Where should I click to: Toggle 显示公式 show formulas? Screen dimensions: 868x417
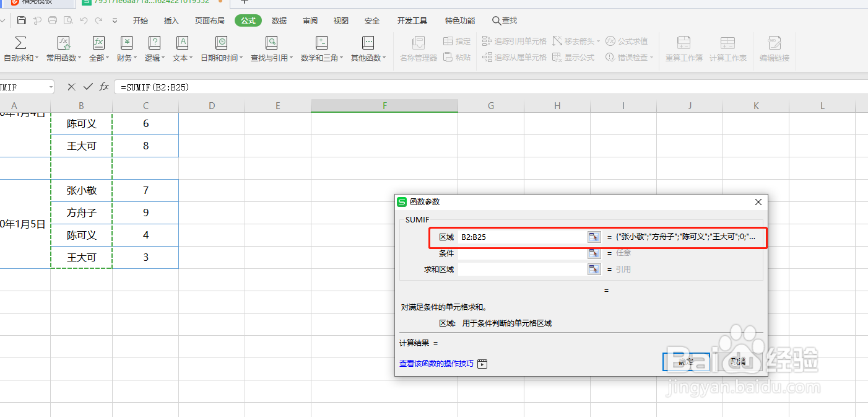573,57
